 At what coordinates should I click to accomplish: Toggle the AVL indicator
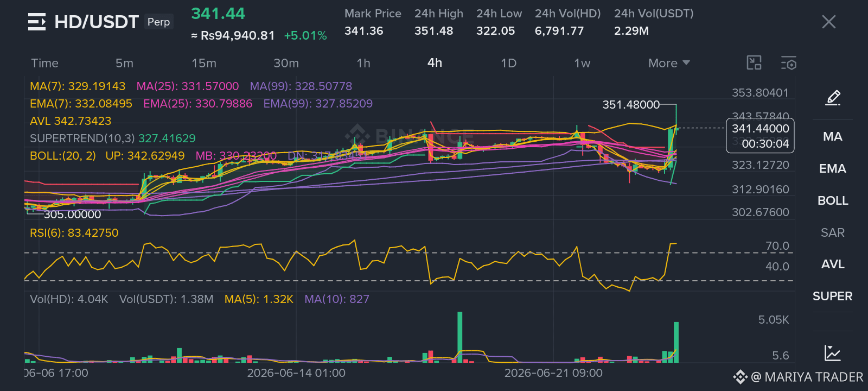pyautogui.click(x=833, y=264)
